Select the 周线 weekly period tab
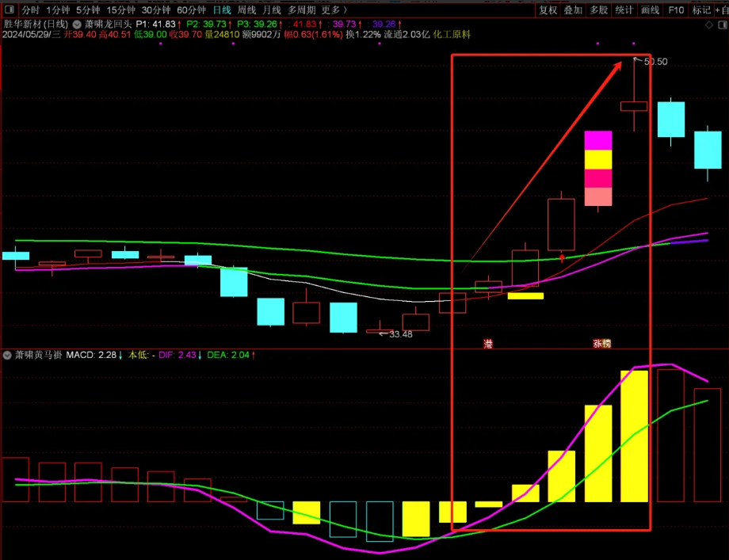The width and height of the screenshot is (729, 560). point(246,10)
